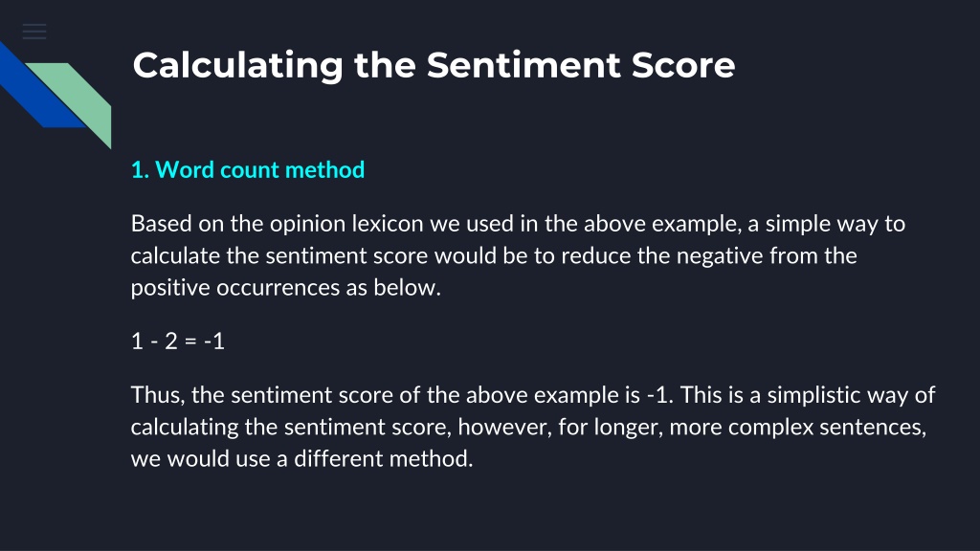Click the phrase 'a simple way to'
This screenshot has width=980, height=551.
coord(826,224)
